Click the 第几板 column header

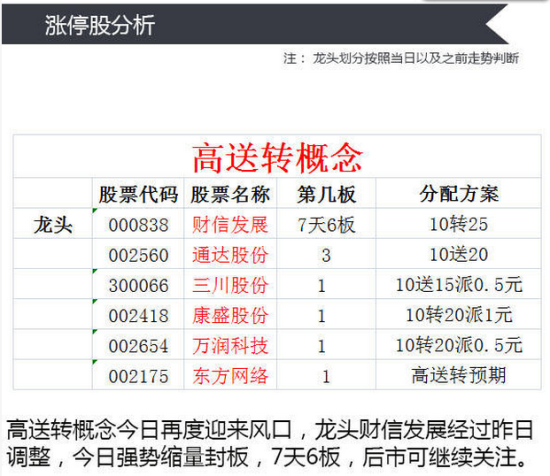tap(326, 194)
